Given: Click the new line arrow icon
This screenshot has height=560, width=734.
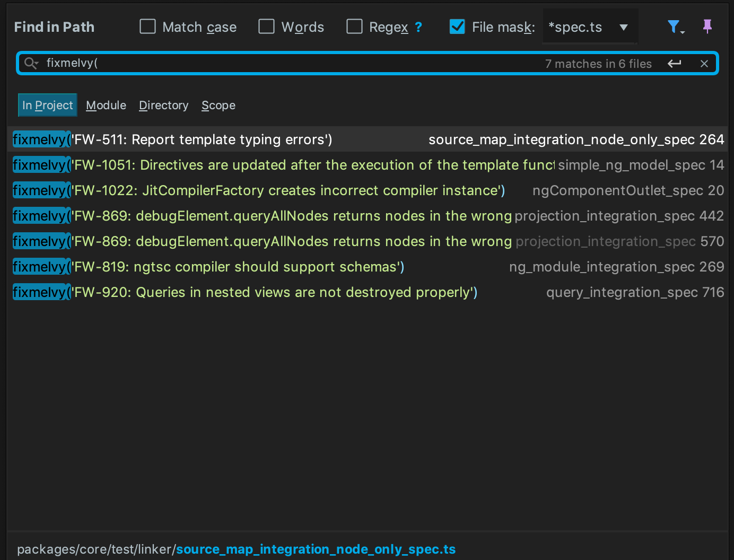Looking at the screenshot, I should click(x=674, y=64).
